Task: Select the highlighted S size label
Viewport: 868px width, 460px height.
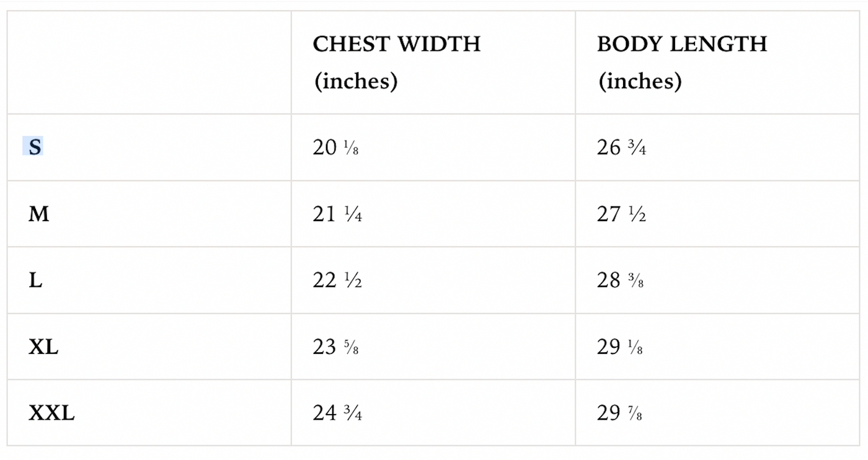Action: pyautogui.click(x=33, y=148)
